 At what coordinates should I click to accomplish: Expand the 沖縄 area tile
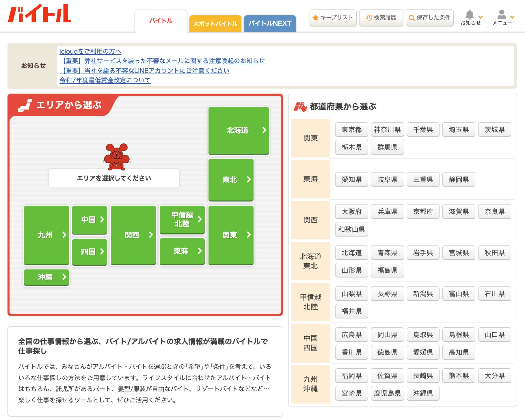(46, 277)
